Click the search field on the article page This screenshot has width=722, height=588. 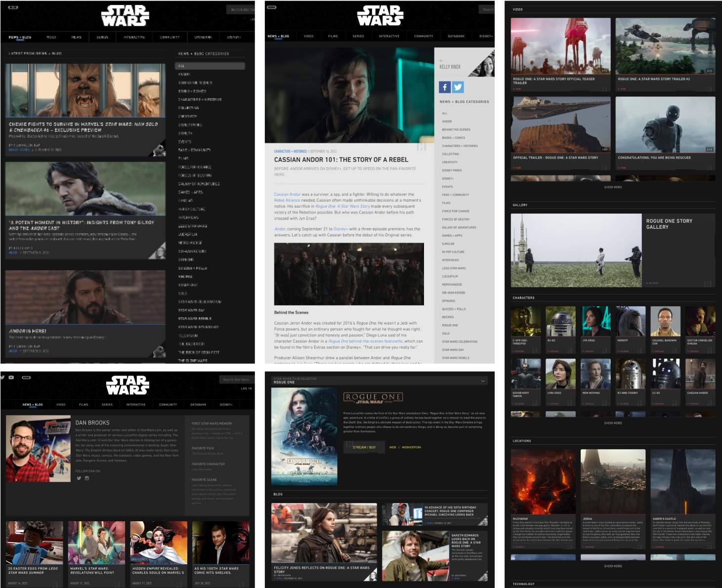pyautogui.click(x=486, y=9)
